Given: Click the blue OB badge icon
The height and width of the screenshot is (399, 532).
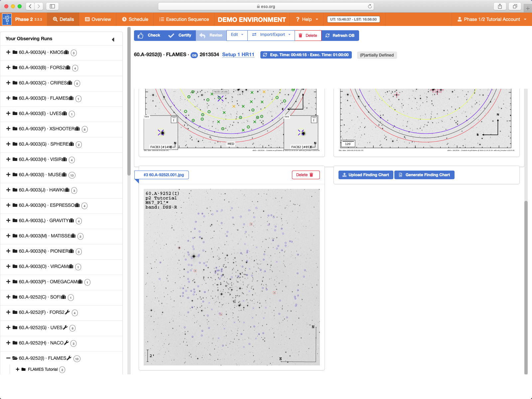Looking at the screenshot, I should 194,55.
